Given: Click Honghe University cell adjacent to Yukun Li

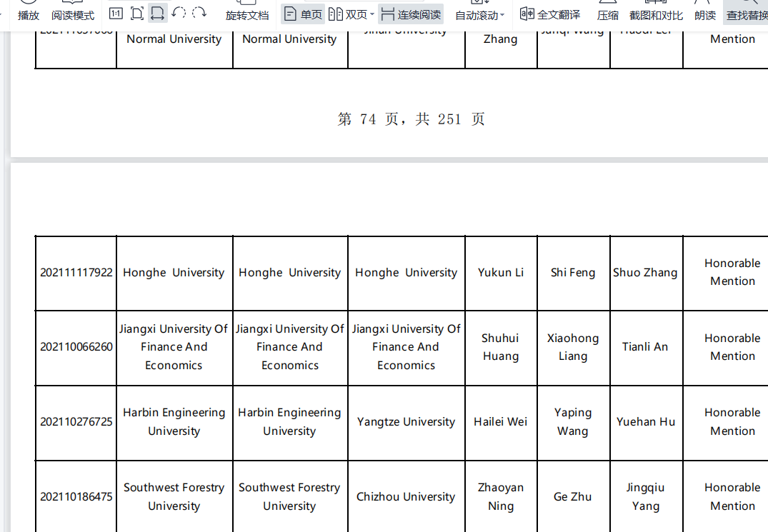Looking at the screenshot, I should click(x=406, y=273).
